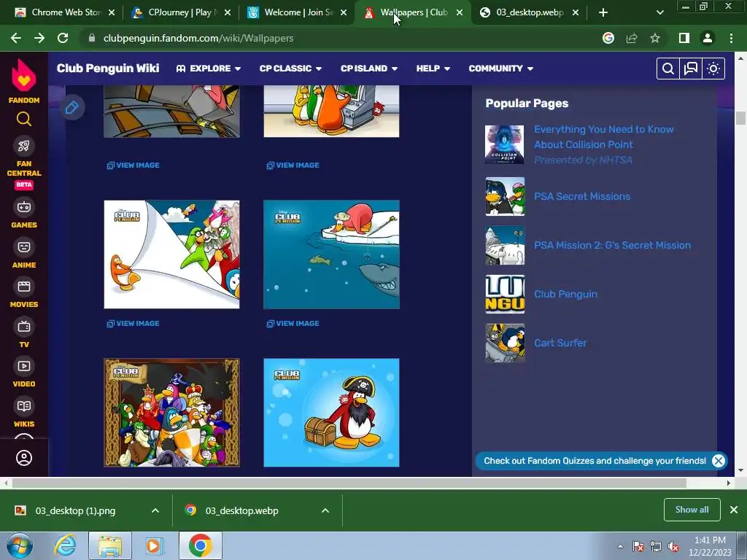Open the Cart Surfer link
747x560 pixels.
click(560, 343)
